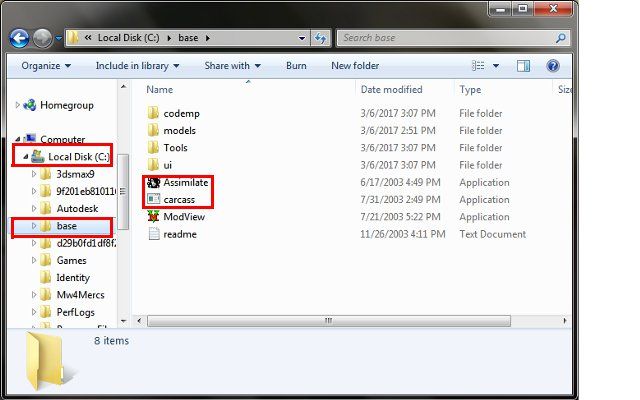Click the codemp file name
The height and width of the screenshot is (400, 640).
click(x=181, y=113)
